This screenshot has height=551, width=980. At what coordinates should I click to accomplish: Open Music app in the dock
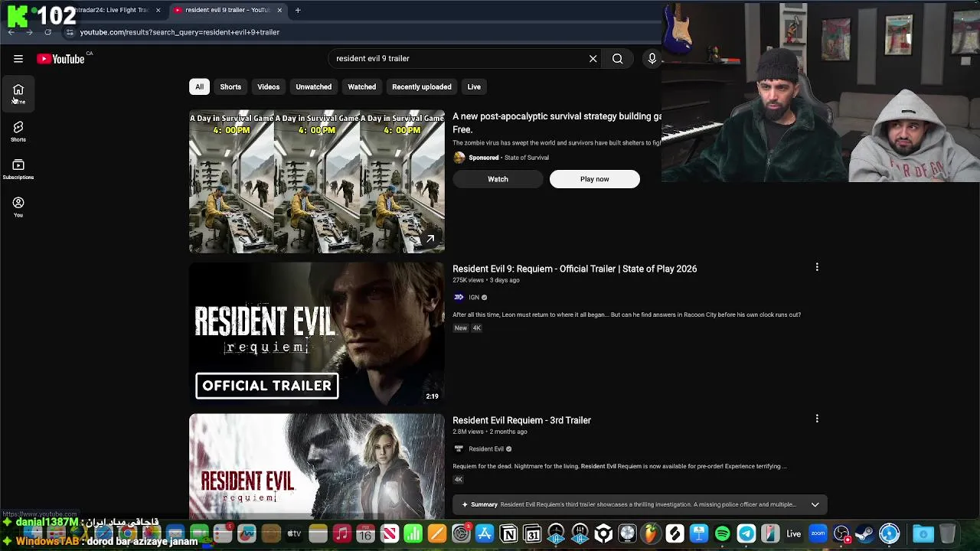coord(341,533)
